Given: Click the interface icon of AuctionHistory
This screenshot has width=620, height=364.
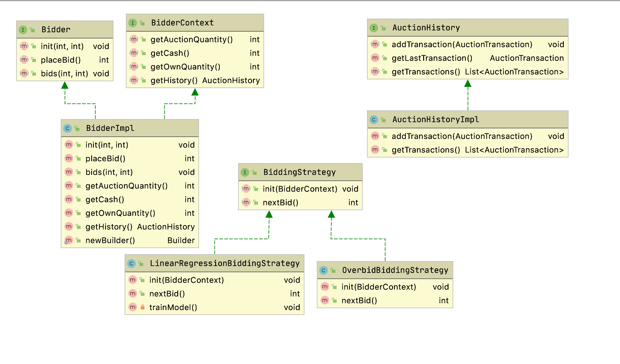Looking at the screenshot, I should tap(374, 28).
